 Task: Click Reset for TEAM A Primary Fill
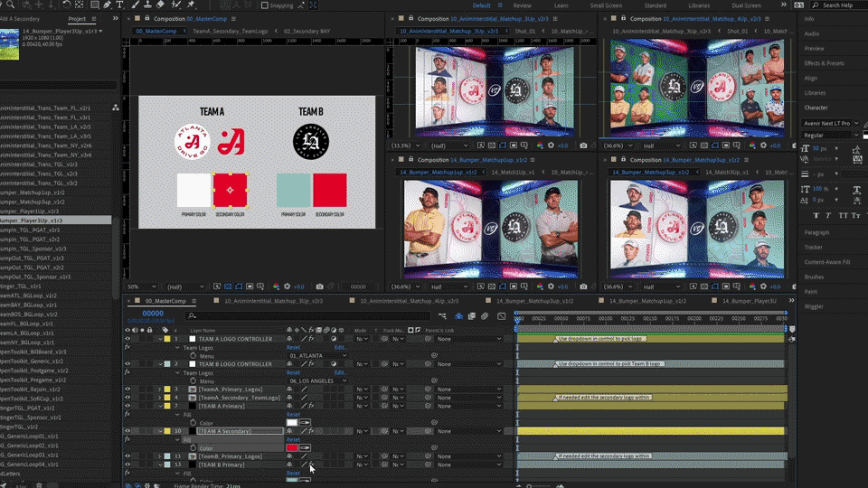(293, 415)
